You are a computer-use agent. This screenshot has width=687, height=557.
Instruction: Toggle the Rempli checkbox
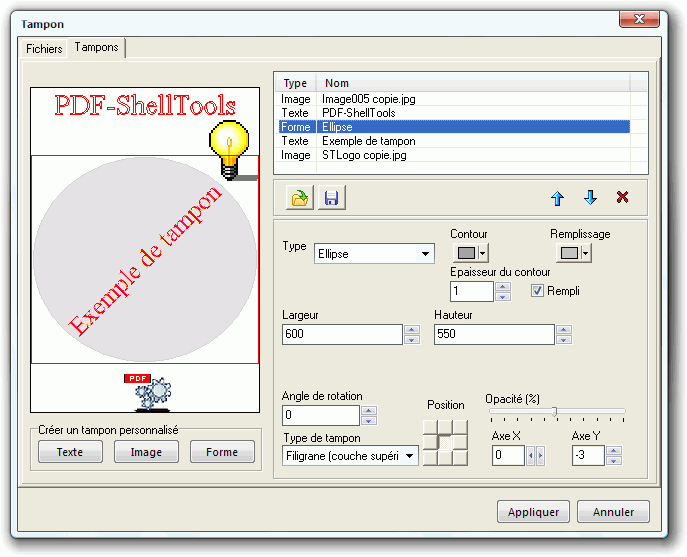[x=537, y=291]
